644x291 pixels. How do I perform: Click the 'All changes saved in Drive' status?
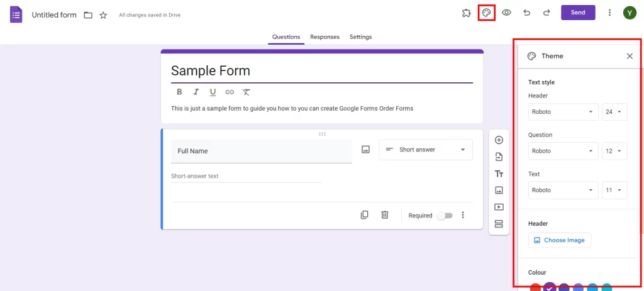150,15
